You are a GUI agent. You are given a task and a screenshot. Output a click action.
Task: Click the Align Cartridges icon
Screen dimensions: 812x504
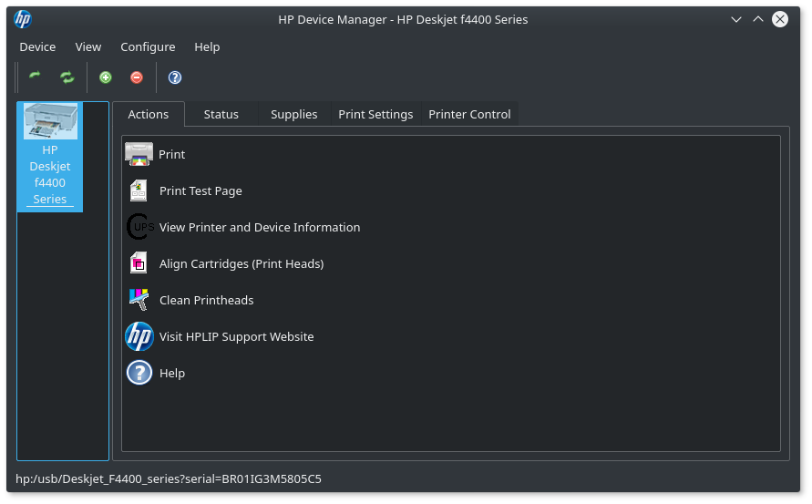(139, 263)
